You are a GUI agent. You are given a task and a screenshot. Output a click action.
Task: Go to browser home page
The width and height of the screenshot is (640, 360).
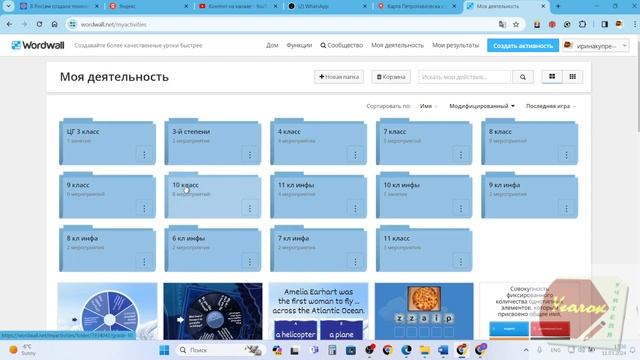(x=54, y=24)
